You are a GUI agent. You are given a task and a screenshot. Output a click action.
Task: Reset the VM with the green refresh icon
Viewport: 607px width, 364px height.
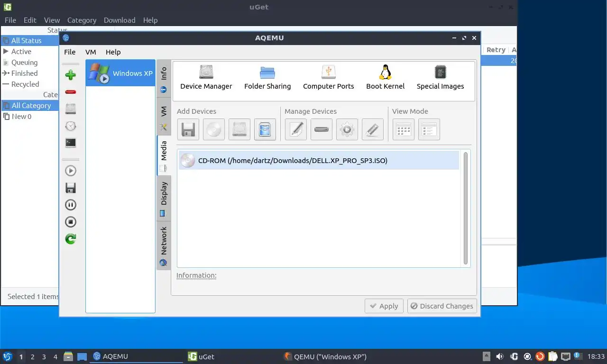pos(71,239)
